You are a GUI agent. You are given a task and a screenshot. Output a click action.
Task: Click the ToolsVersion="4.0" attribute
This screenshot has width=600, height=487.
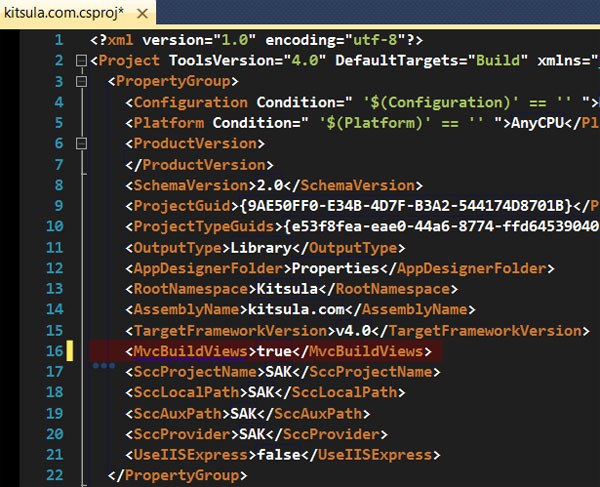pyautogui.click(x=248, y=60)
